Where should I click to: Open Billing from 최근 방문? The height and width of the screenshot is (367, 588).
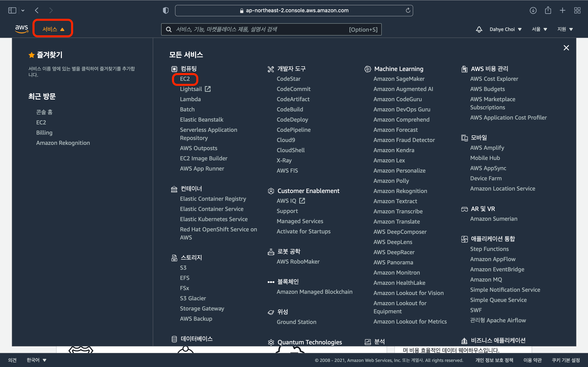44,133
